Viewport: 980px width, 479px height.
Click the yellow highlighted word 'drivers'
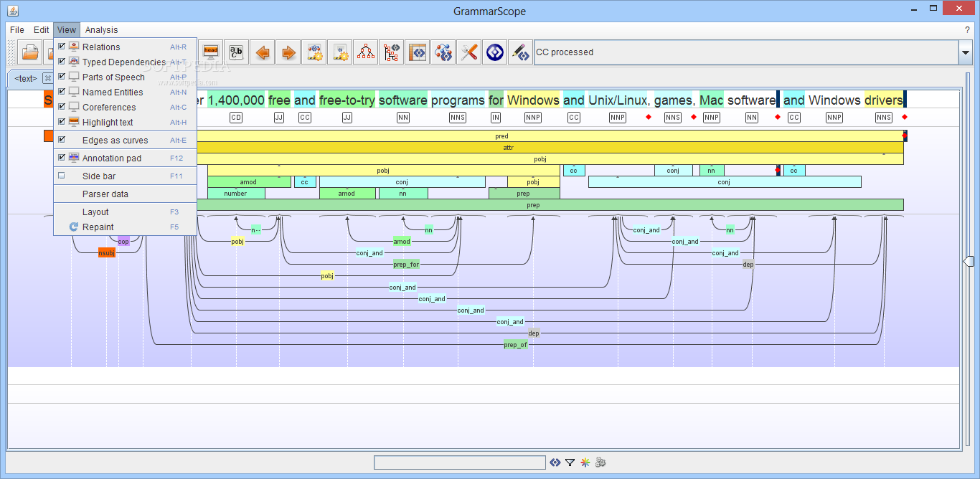pyautogui.click(x=884, y=100)
